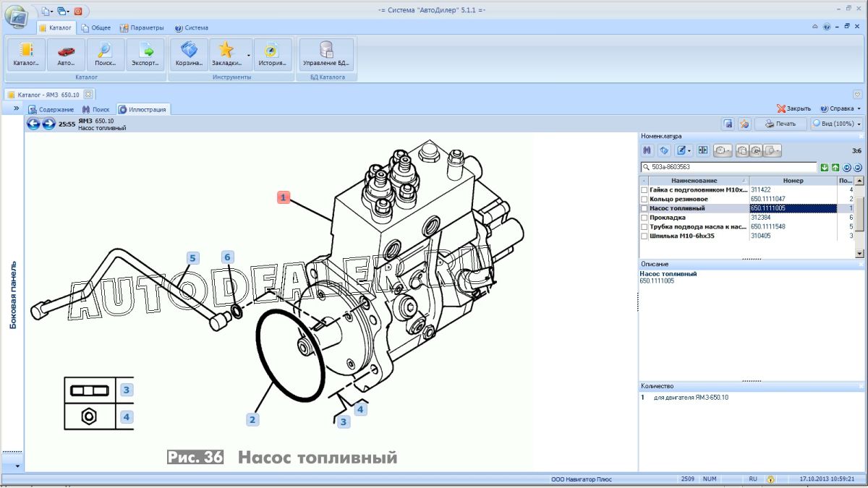Switch to the Система ribbon tab

pos(191,28)
